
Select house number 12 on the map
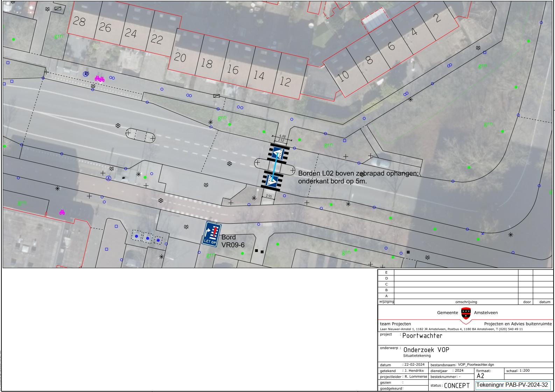pyautogui.click(x=285, y=82)
